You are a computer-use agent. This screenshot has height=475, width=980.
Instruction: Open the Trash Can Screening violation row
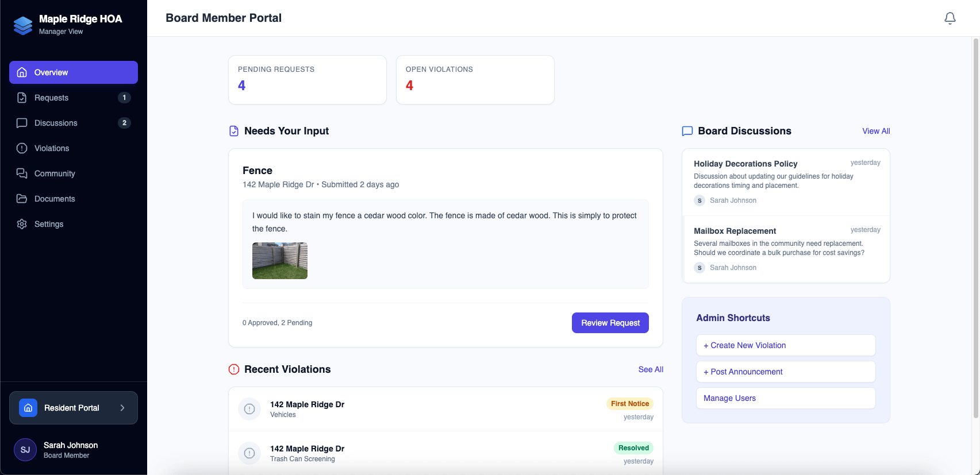pyautogui.click(x=445, y=453)
